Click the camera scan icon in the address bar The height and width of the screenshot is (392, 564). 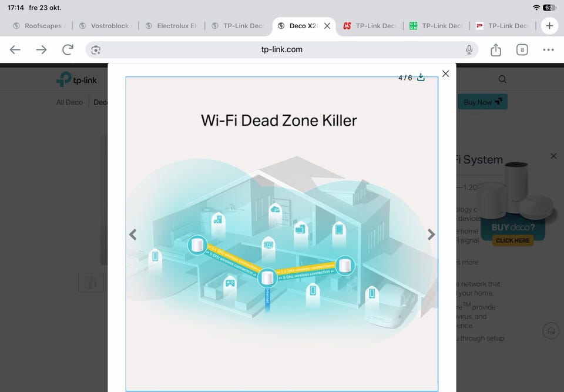pyautogui.click(x=96, y=50)
